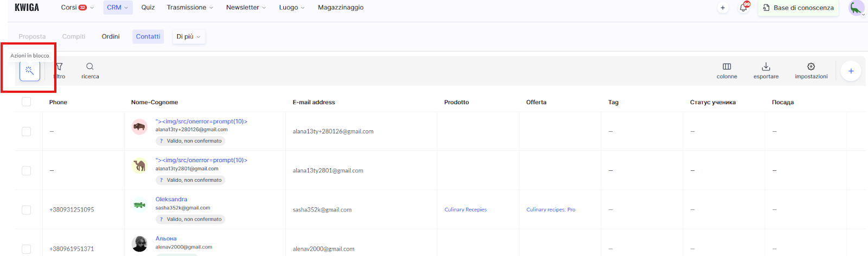This screenshot has width=868, height=256.
Task: Click the round plus add-contact button
Action: click(x=851, y=71)
